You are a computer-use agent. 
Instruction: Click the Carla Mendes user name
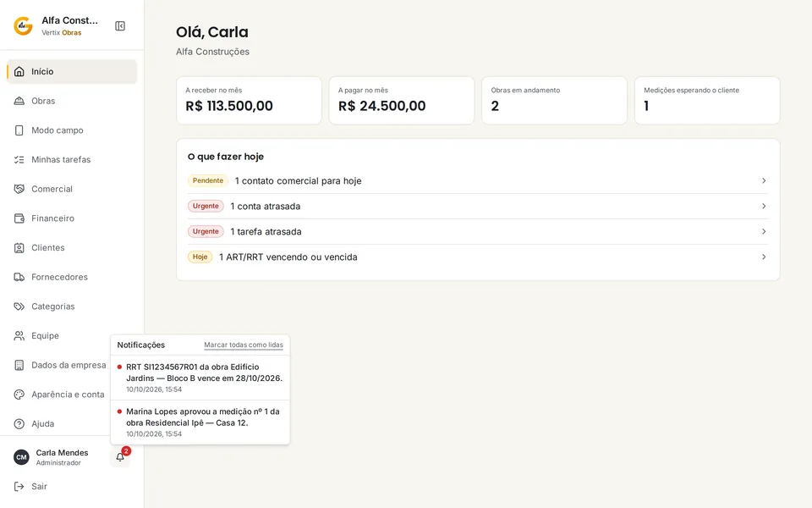tap(62, 453)
